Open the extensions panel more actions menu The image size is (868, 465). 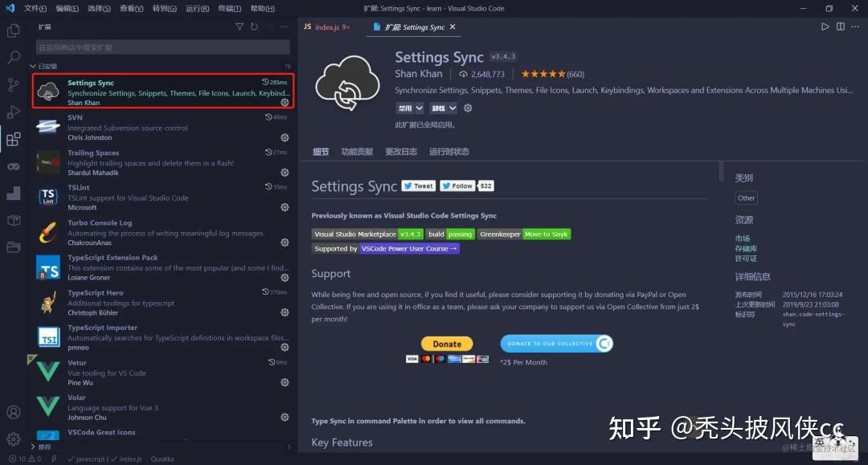coord(284,27)
